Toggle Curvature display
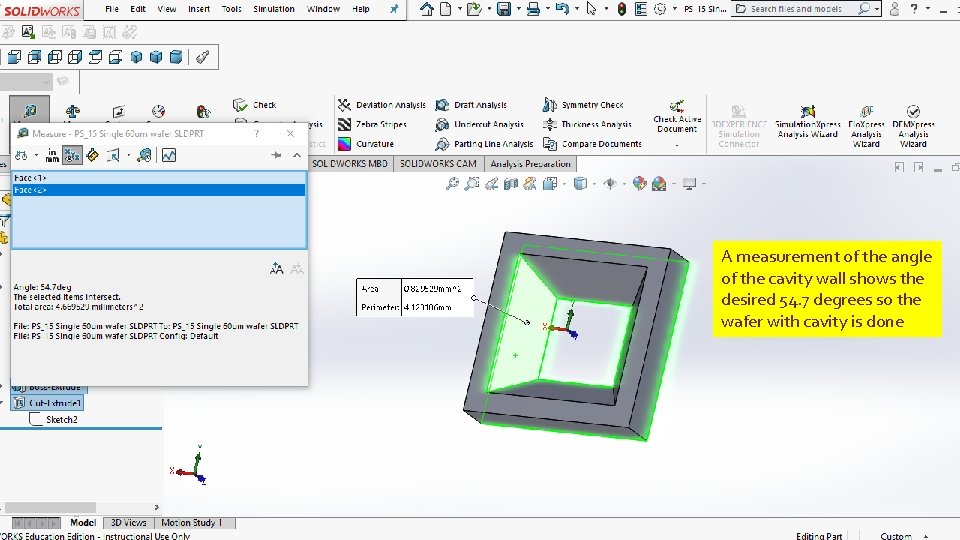This screenshot has width=960, height=540. click(366, 144)
